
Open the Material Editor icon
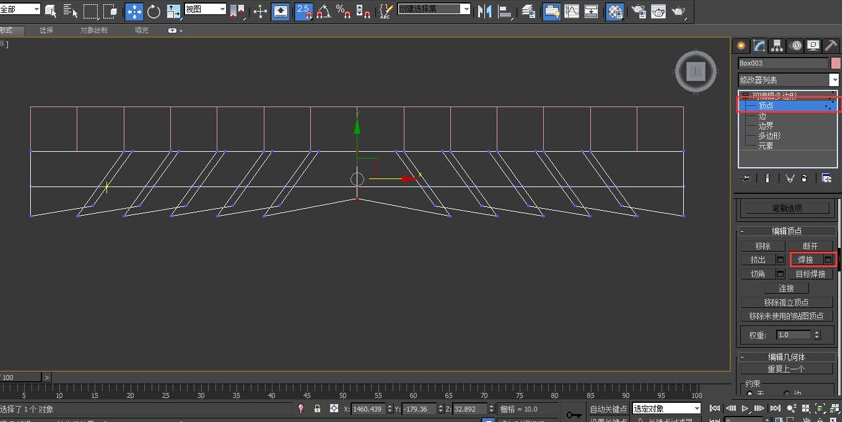pos(614,11)
